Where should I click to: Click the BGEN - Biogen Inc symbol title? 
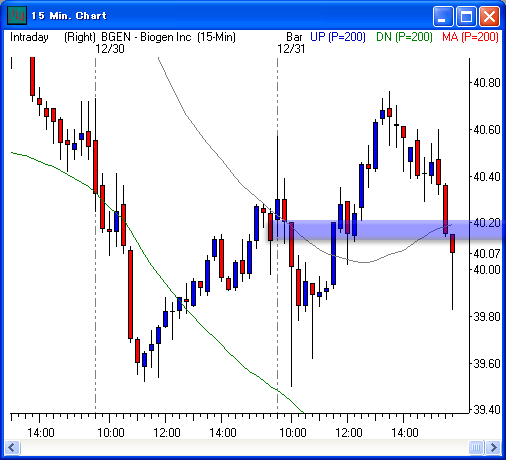(146, 37)
